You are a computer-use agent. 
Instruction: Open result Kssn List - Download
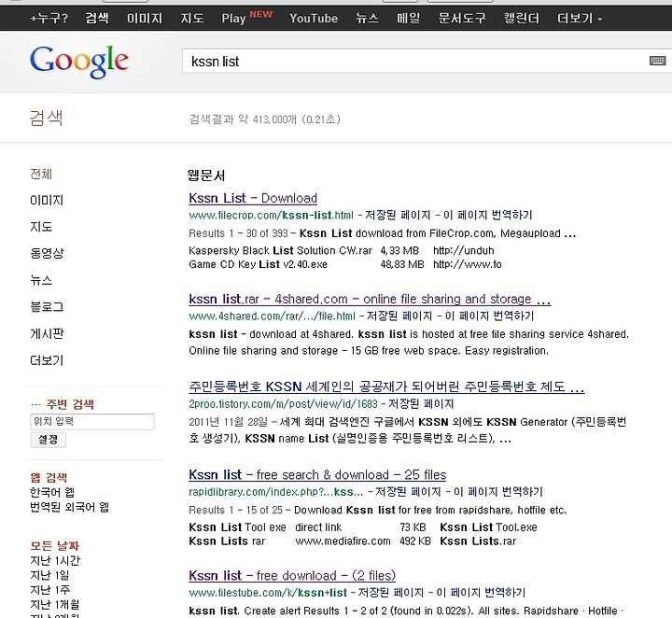(253, 199)
